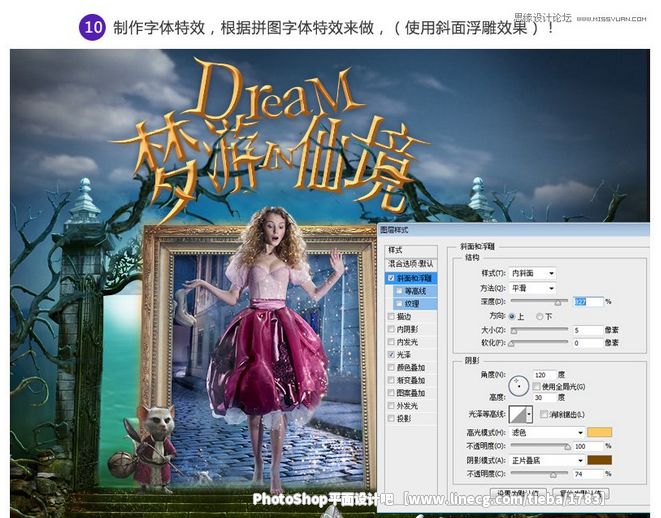Select the 光泽 list row label
The height and width of the screenshot is (518, 661).
point(404,355)
